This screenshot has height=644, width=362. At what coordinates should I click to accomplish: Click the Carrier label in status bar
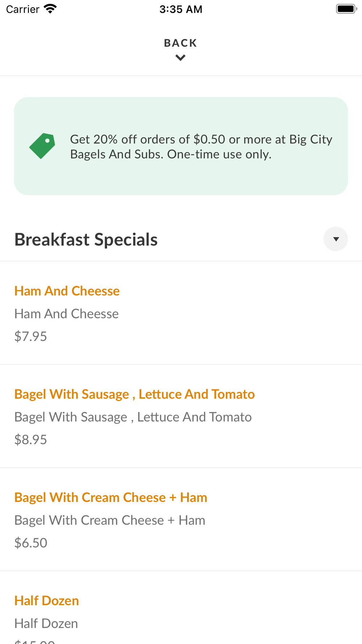tap(22, 9)
